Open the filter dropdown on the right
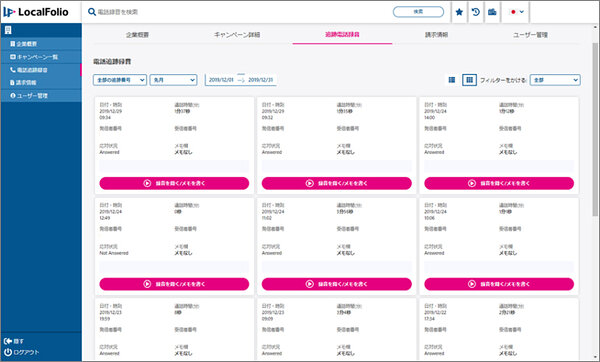 (x=555, y=80)
